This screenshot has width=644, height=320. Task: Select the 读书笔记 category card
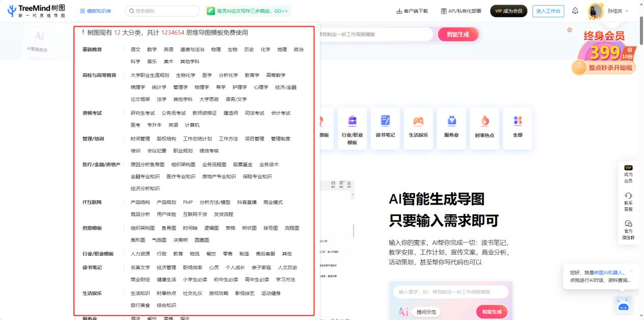click(385, 128)
